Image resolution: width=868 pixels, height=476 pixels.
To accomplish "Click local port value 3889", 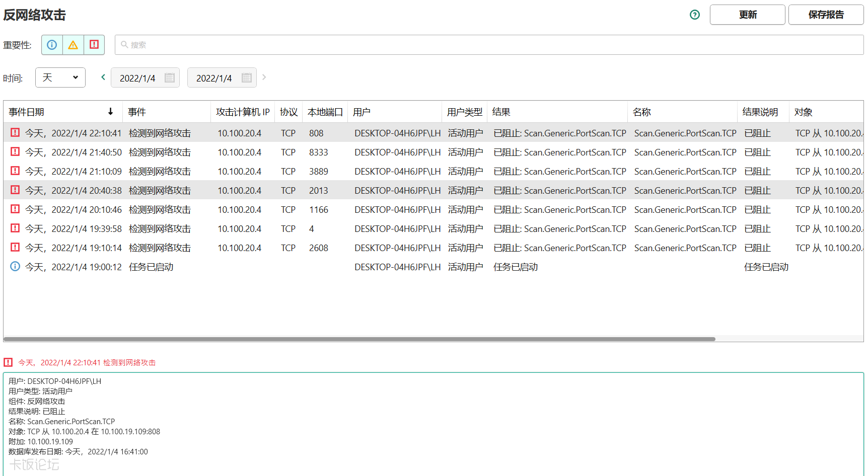I will pyautogui.click(x=319, y=172).
